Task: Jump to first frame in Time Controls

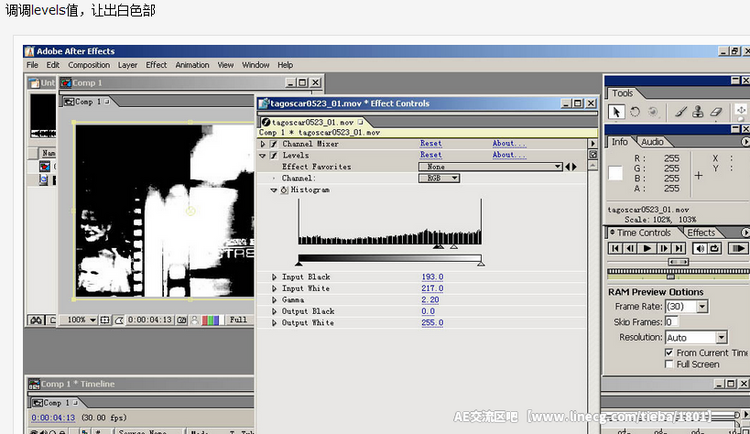Action: point(616,248)
